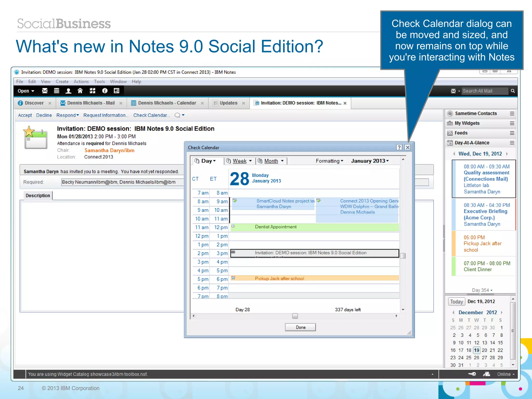The image size is (532, 399).
Task: Select the Dentist Appointment entry
Action: pos(315,227)
